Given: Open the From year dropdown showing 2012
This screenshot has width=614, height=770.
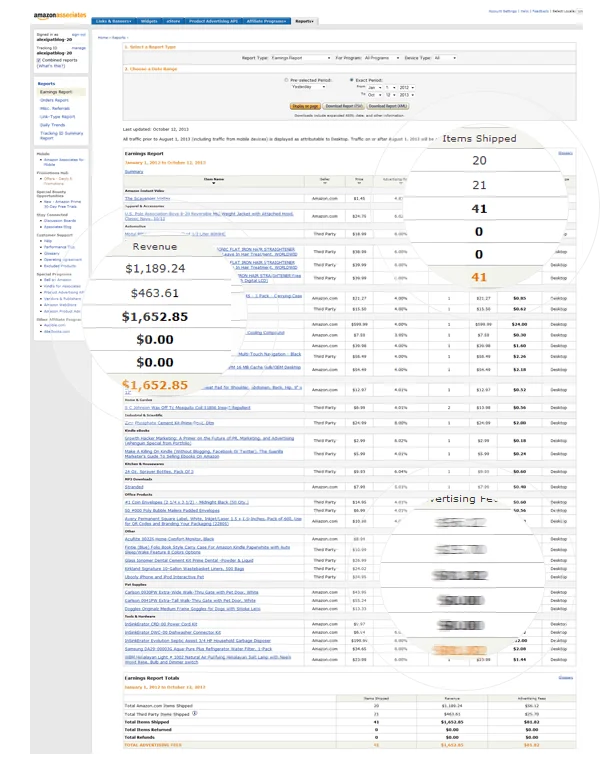Looking at the screenshot, I should pyautogui.click(x=406, y=87).
